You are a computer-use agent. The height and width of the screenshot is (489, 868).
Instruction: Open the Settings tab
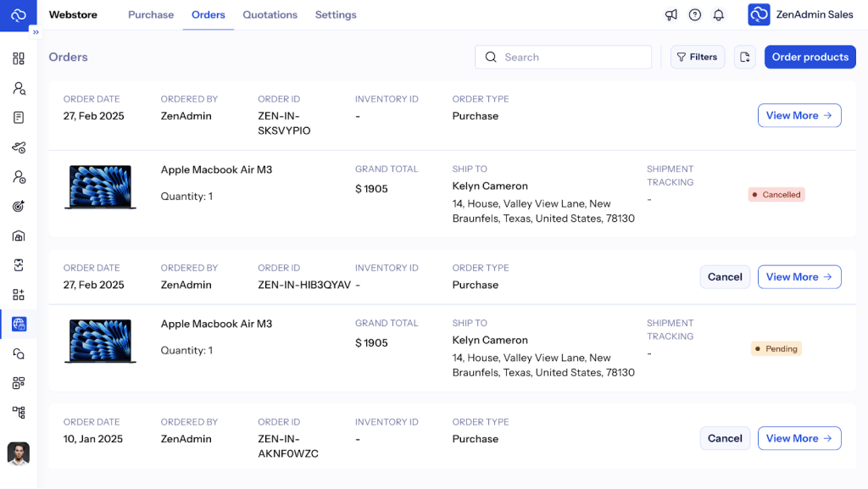pos(336,15)
